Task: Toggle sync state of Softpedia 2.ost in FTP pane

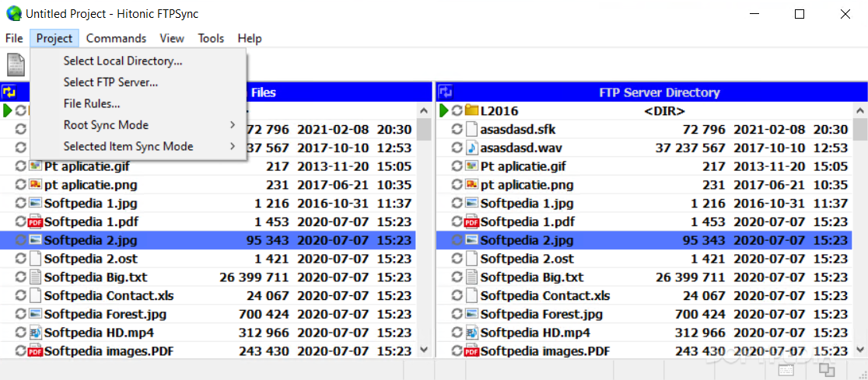Action: tap(457, 258)
